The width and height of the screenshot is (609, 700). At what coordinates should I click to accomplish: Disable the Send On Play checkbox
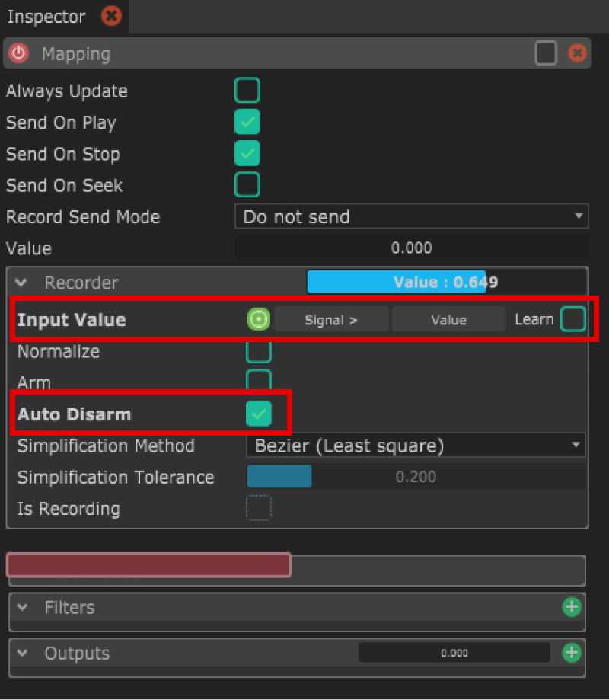pos(247,122)
